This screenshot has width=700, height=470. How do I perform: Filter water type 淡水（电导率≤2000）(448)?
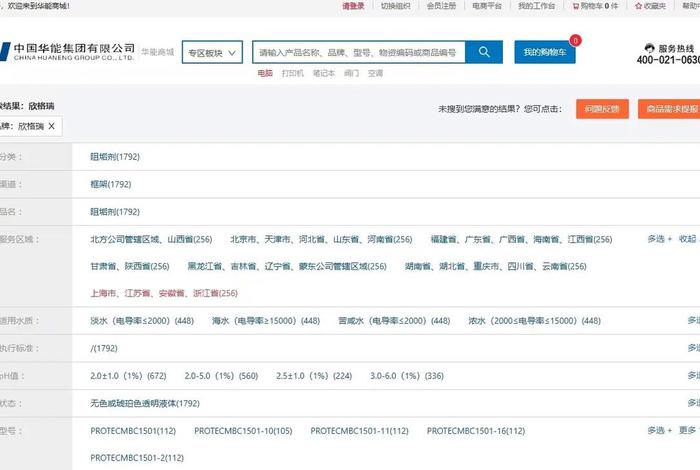(x=142, y=321)
